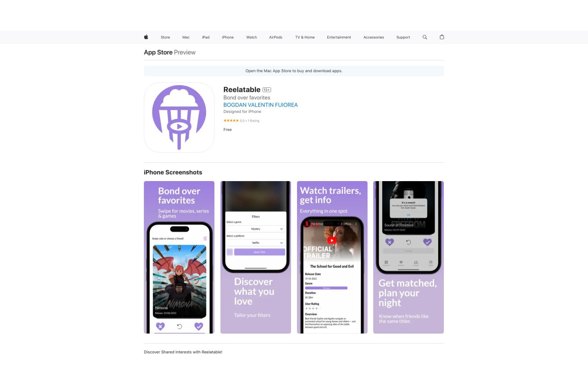Open the Get matched, plan your night screenshot
This screenshot has height=392, width=588.
coord(408,257)
